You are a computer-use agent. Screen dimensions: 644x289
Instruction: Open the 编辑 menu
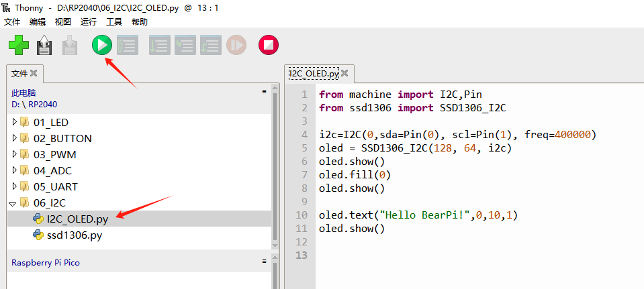38,21
